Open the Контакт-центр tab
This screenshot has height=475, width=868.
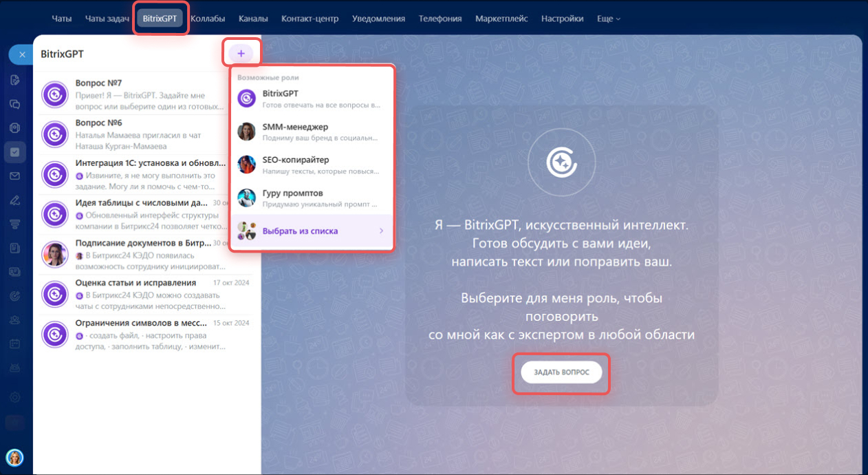pyautogui.click(x=310, y=19)
